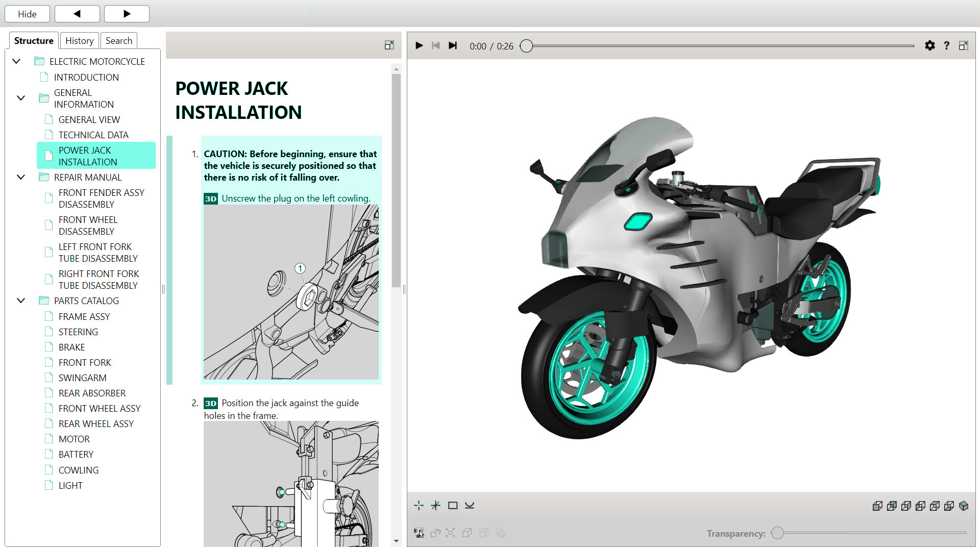The width and height of the screenshot is (980, 551).
Task: Open the BRAKE catalog page
Action: point(71,347)
